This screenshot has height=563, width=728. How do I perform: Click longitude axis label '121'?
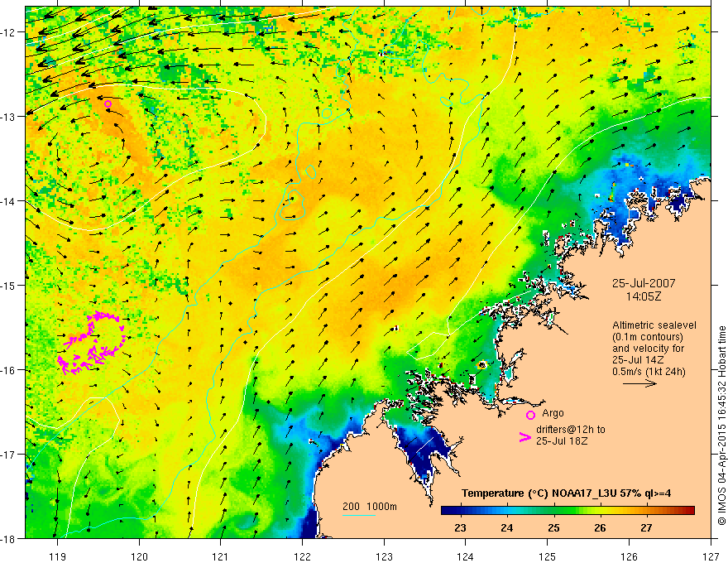pos(220,556)
